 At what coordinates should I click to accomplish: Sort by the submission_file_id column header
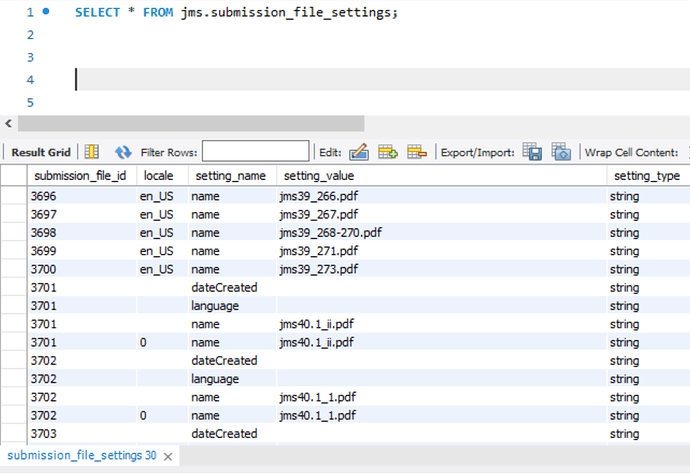pyautogui.click(x=82, y=176)
